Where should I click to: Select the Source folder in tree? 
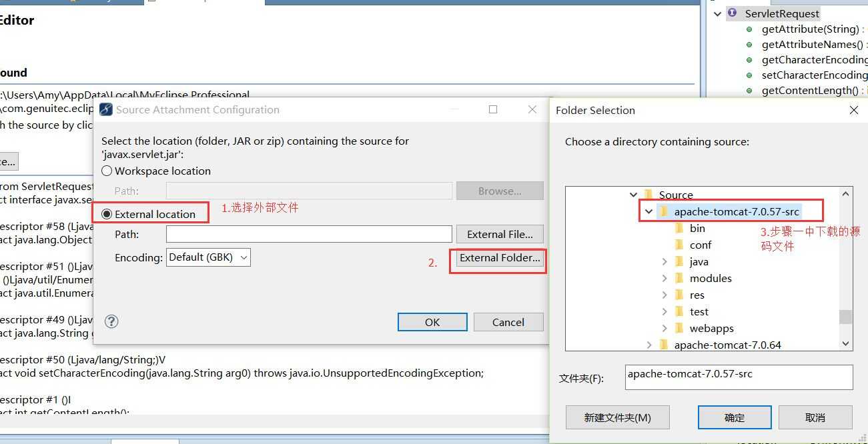676,195
